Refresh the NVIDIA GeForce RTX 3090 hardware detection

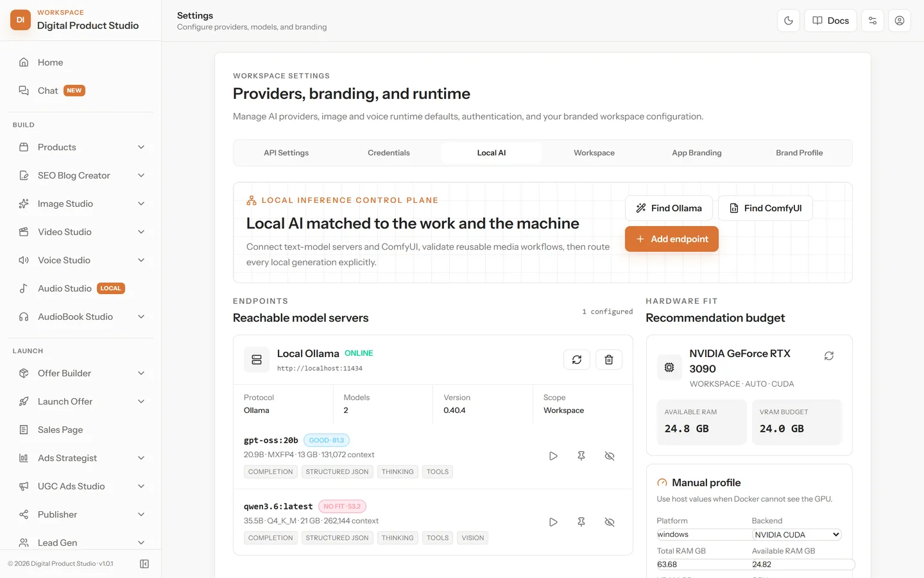[x=829, y=356]
